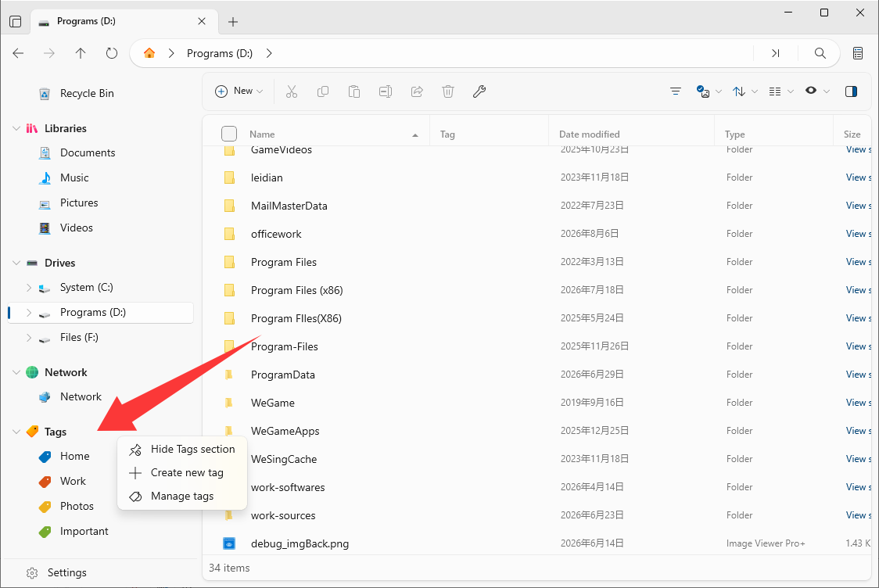Open the chevron after Programs (D:) breadcrumb
Viewport: 879px width, 588px height.
[x=269, y=53]
